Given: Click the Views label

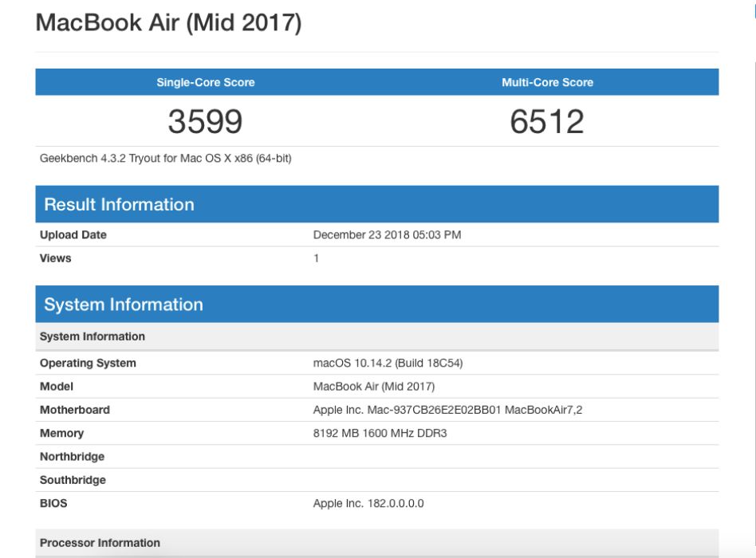Looking at the screenshot, I should tap(56, 258).
